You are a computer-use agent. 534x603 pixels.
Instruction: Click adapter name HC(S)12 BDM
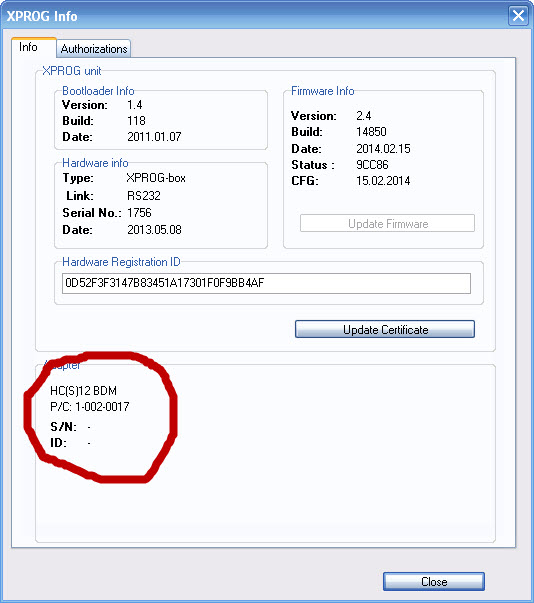(83, 391)
